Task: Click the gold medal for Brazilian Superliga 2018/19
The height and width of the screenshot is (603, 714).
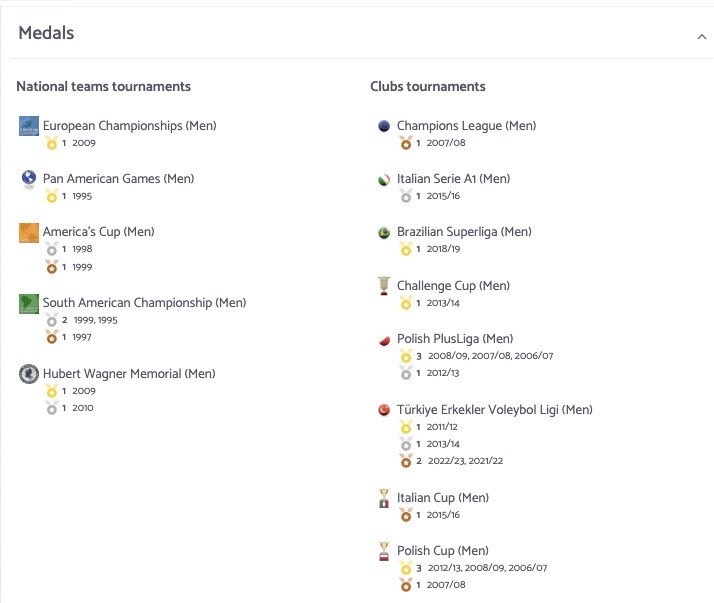Action: [406, 249]
